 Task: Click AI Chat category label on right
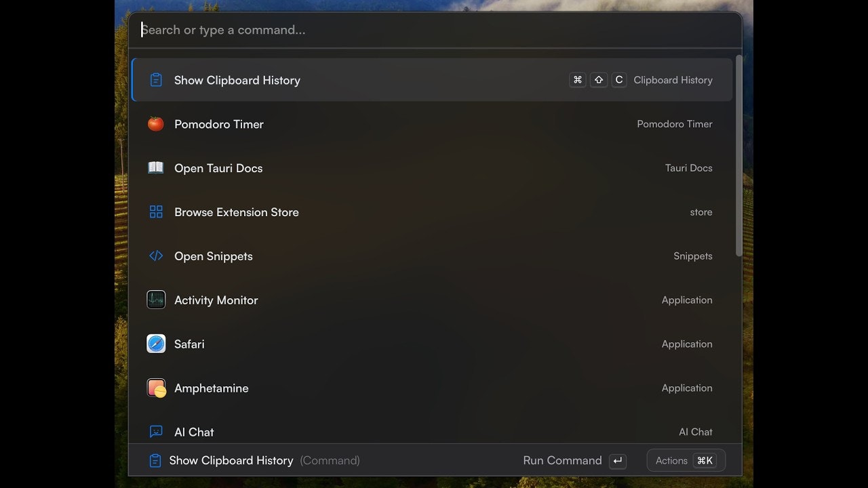696,432
